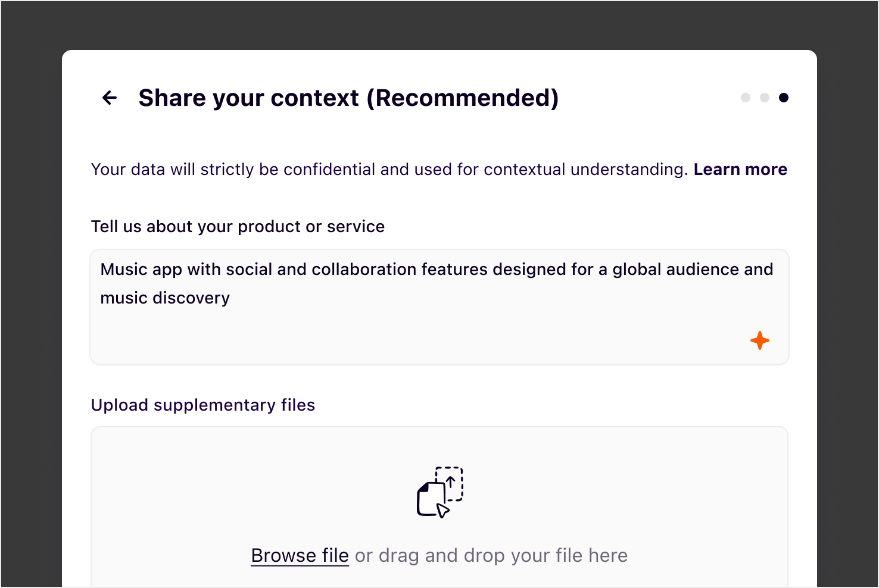
Task: Click the dark backdrop above the dialog
Action: click(x=440, y=25)
